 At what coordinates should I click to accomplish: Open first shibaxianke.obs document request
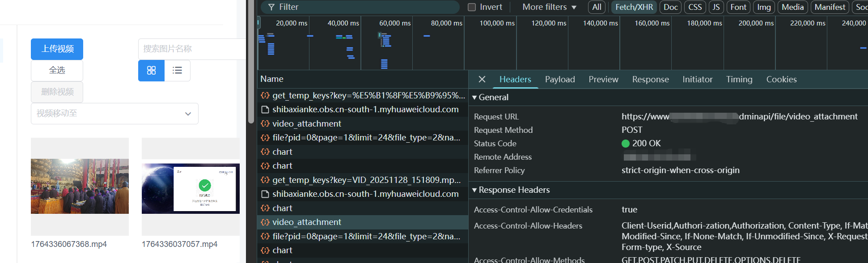[x=365, y=110]
